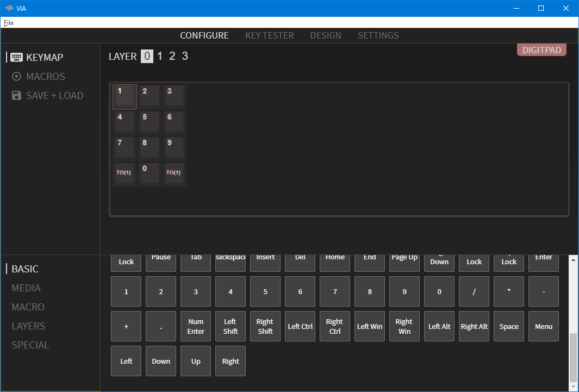Open the MEDIA keycode category
The image size is (579, 392).
26,288
